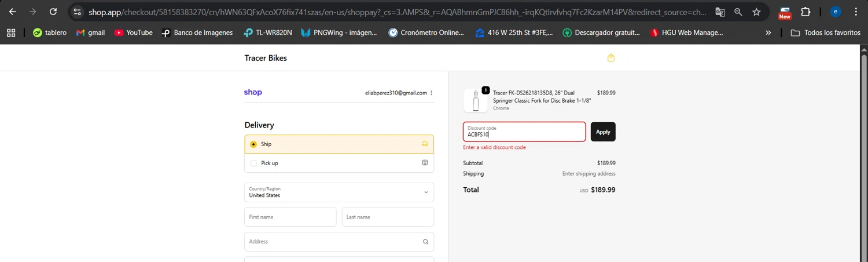Open HGU Web Manage bookmark
868x262 pixels.
[x=686, y=33]
